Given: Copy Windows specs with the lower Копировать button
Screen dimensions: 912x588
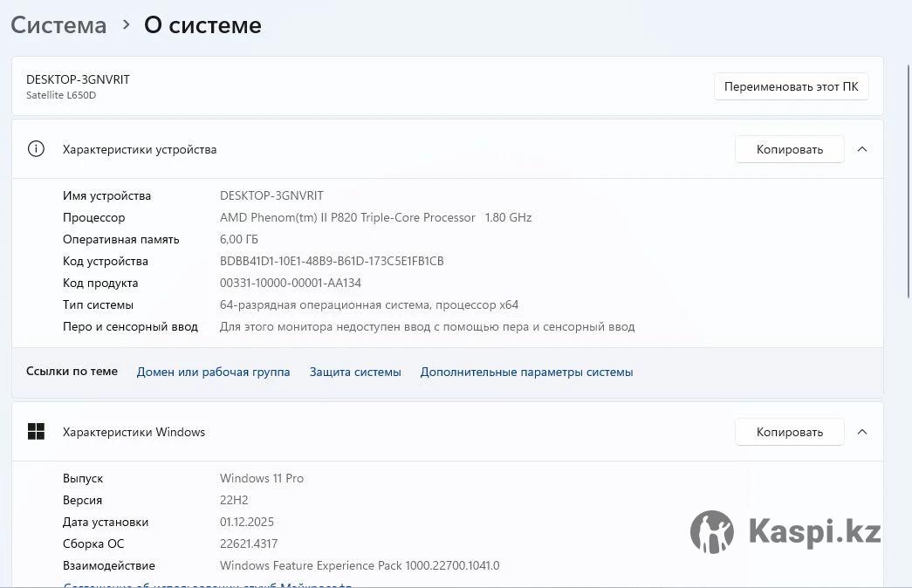Looking at the screenshot, I should point(789,432).
